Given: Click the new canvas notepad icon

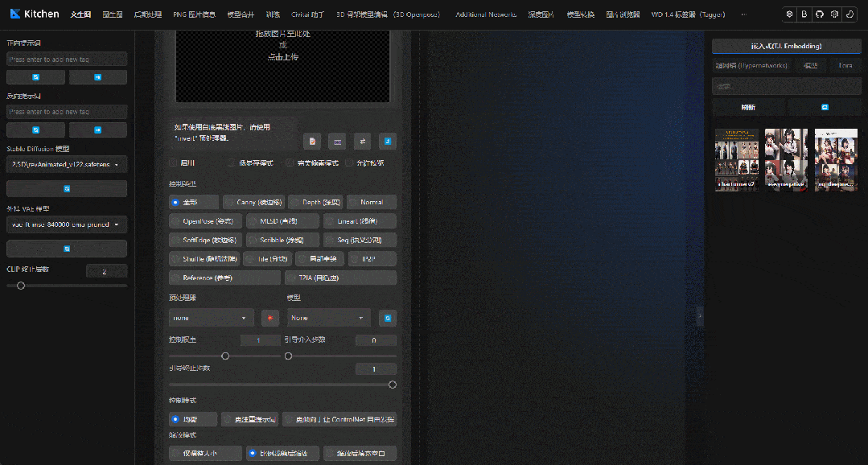Looking at the screenshot, I should tap(312, 141).
